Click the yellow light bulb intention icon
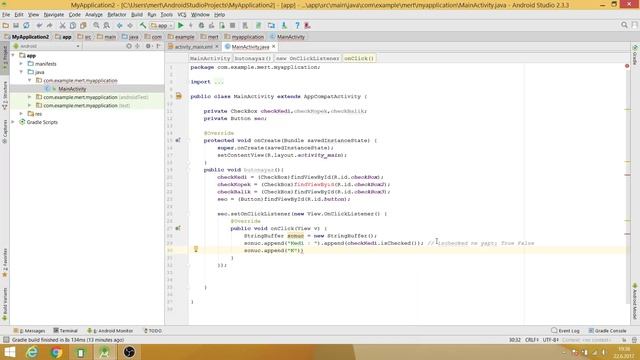Viewport: 640px width, 360px height. coord(196,249)
